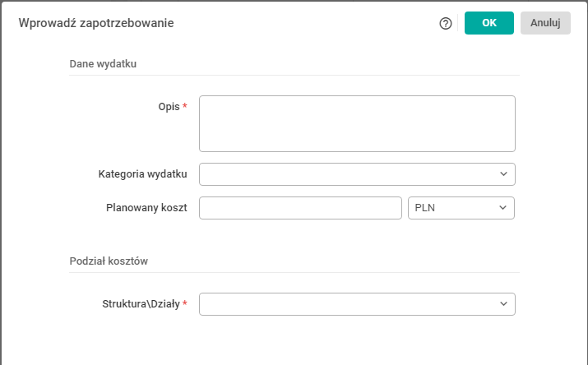
Task: Open the PLN currency dropdown
Action: [454, 208]
